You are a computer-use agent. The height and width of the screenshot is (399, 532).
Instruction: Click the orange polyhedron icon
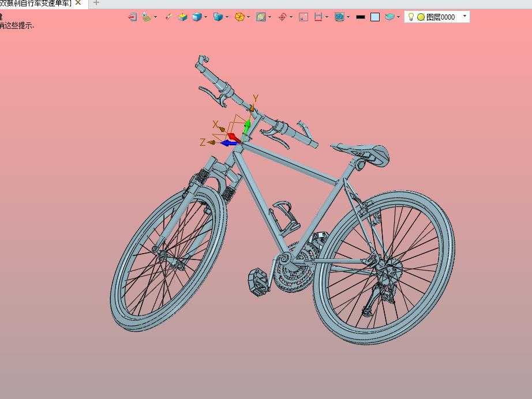239,17
